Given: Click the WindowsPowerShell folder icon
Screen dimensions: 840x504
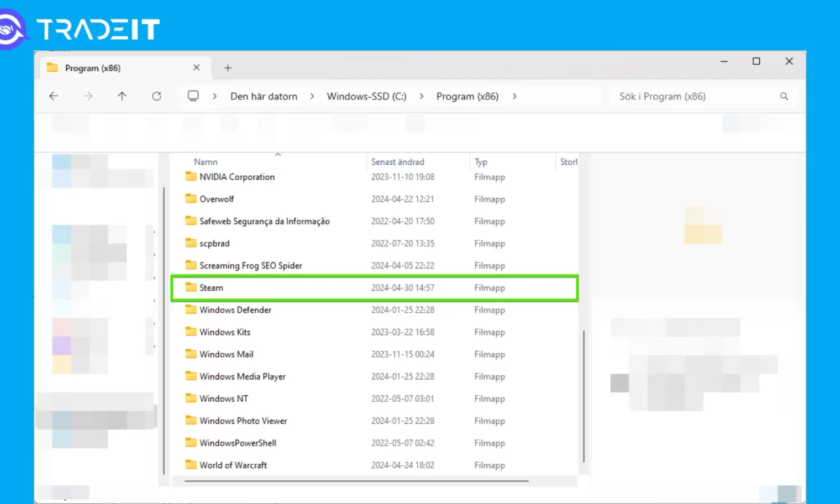Looking at the screenshot, I should (191, 442).
